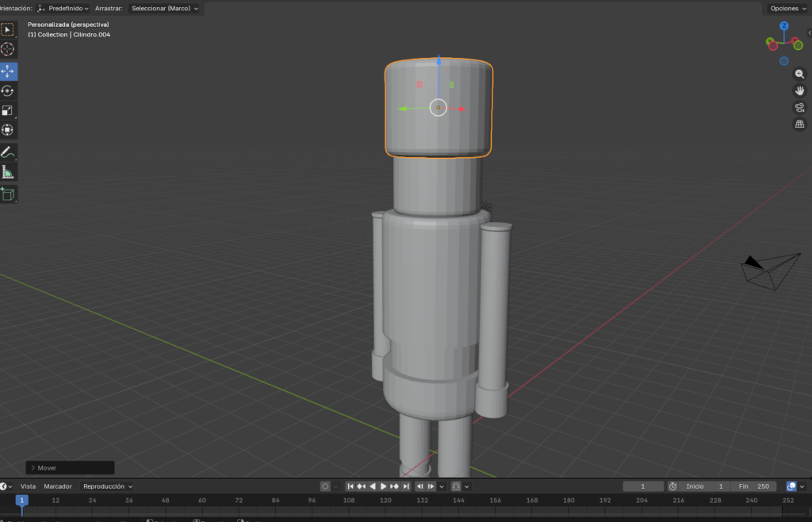This screenshot has width=812, height=522.
Task: Pick the Annotate pencil tool
Action: point(8,152)
